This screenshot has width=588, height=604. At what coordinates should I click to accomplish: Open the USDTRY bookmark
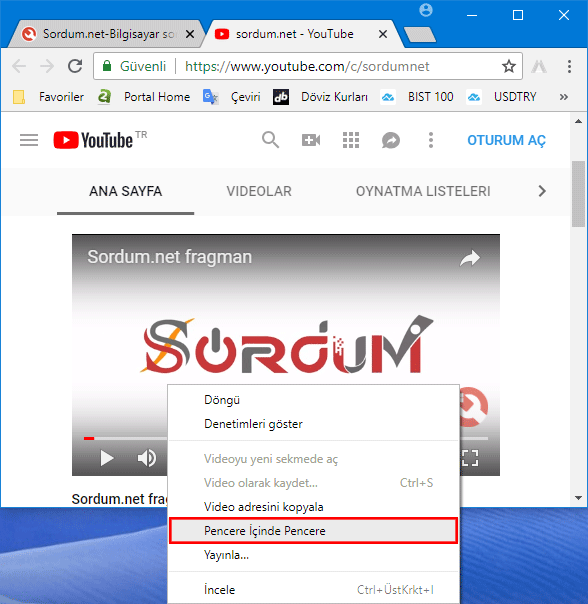pos(501,97)
